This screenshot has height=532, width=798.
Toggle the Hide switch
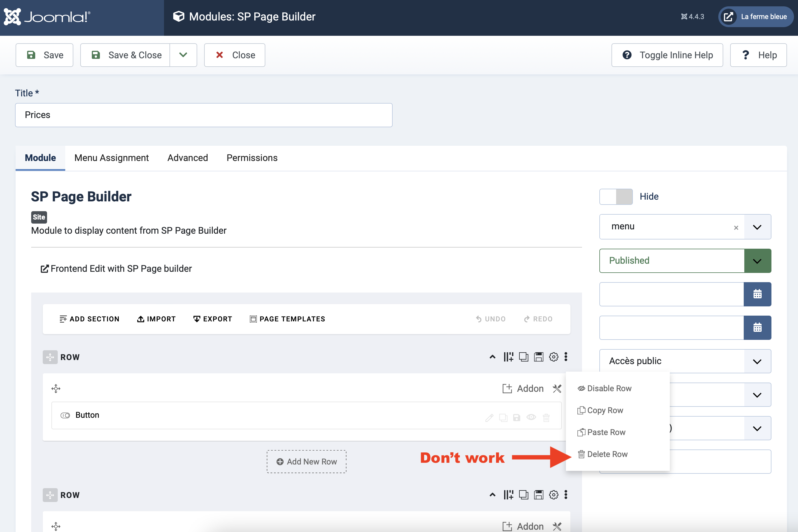[x=616, y=197]
